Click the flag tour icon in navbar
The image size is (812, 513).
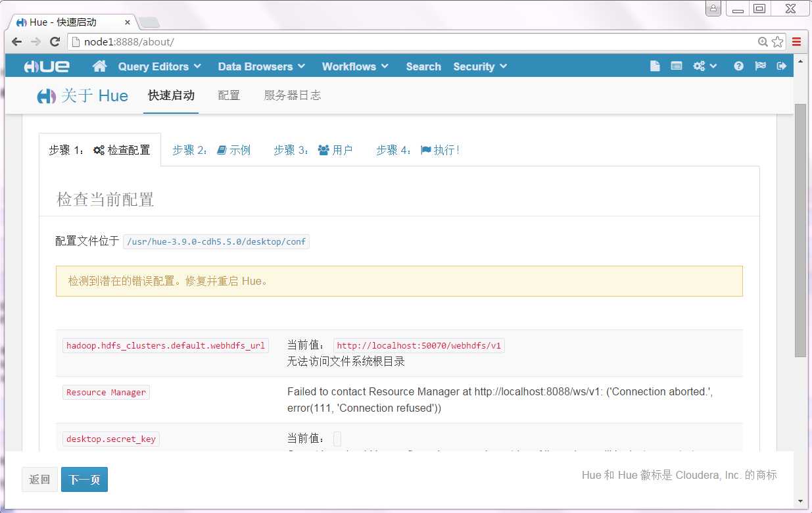point(760,66)
